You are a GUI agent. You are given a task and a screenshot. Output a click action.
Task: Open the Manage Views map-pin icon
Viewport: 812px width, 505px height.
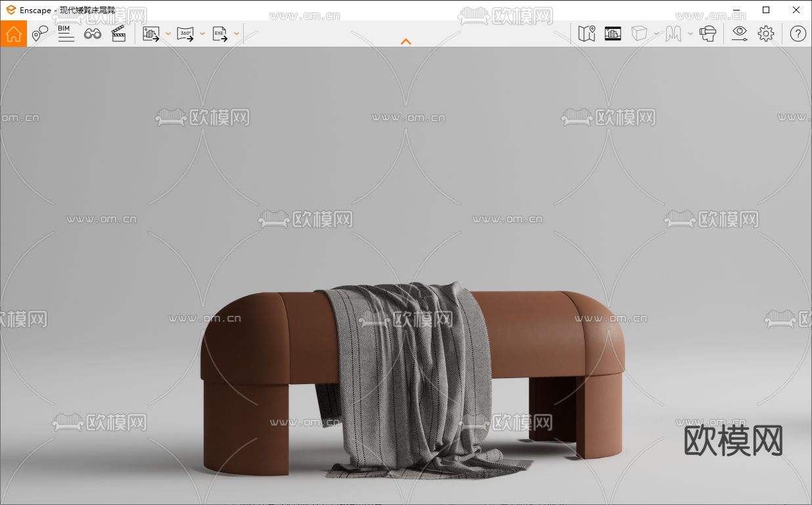tap(40, 34)
